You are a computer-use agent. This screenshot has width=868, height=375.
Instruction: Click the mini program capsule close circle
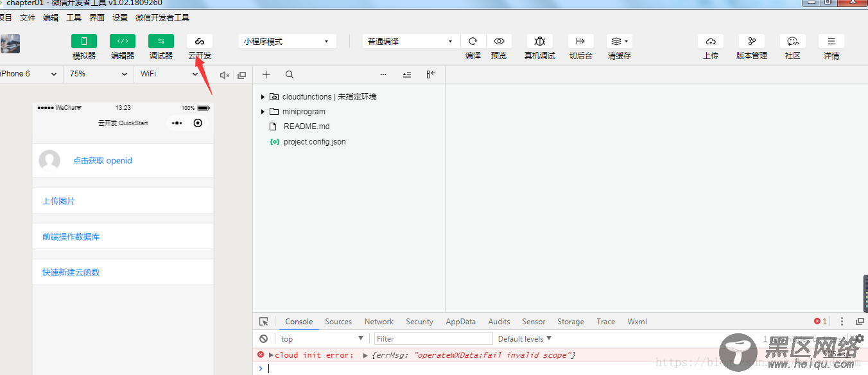pos(198,123)
